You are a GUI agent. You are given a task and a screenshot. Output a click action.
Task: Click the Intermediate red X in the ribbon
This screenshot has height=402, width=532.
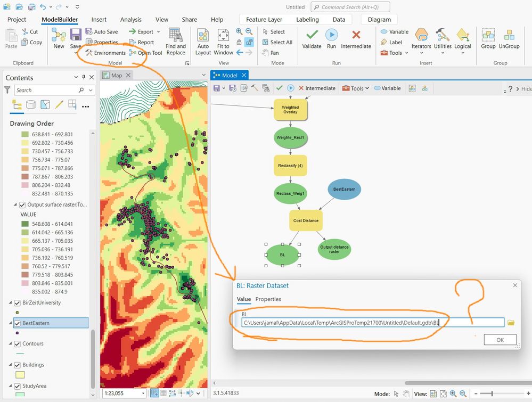[356, 39]
